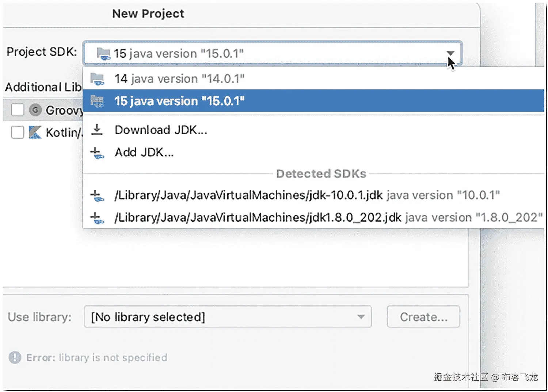Click the Groovy G icon
The width and height of the screenshot is (548, 392).
[x=35, y=110]
